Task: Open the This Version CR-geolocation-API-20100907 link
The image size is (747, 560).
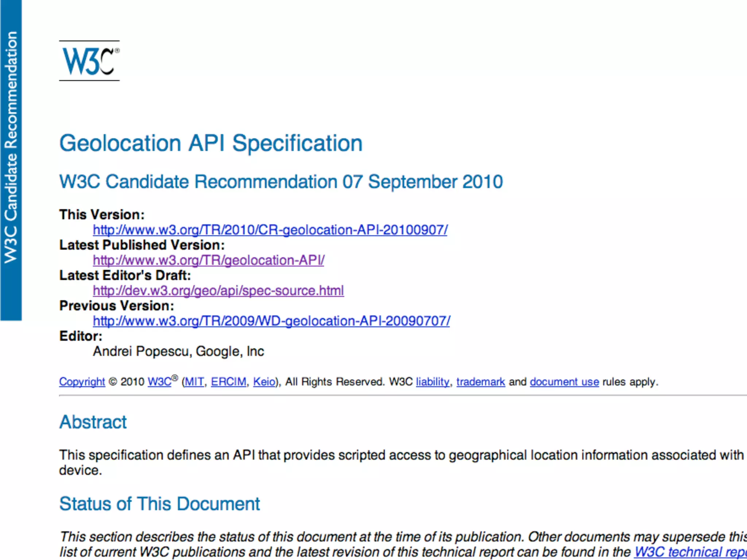Action: coord(270,230)
